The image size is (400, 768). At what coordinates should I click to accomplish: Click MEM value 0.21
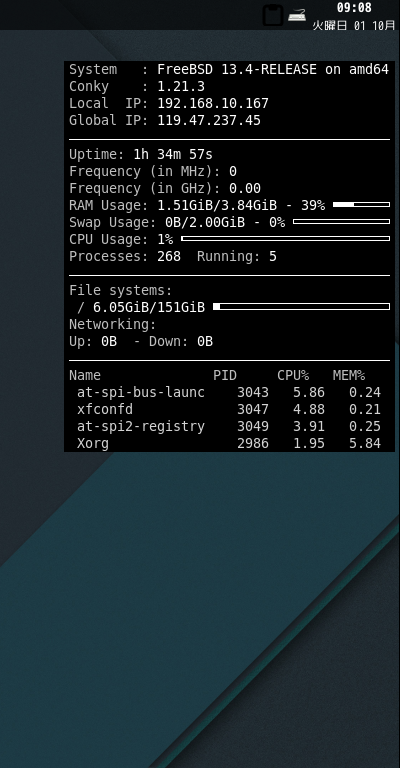point(365,409)
